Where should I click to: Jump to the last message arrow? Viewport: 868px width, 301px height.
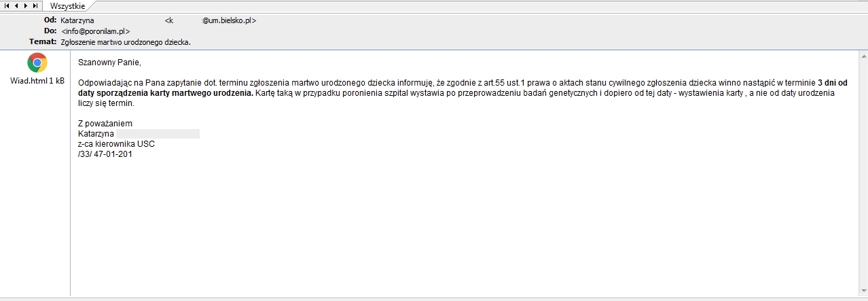tap(35, 5)
